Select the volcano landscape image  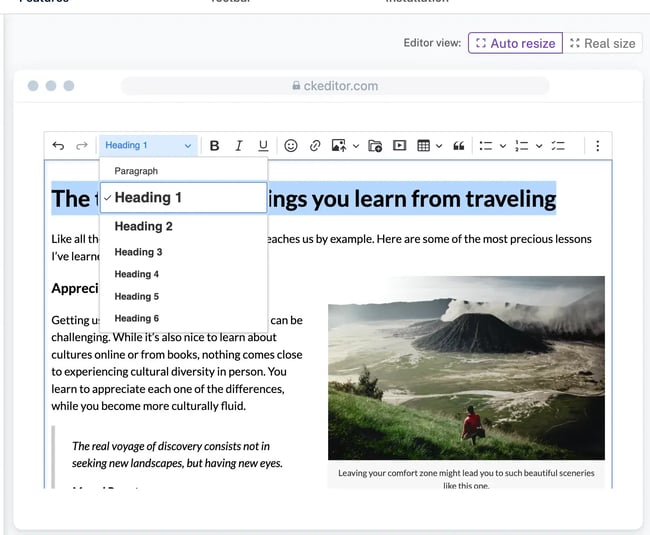tap(466, 368)
